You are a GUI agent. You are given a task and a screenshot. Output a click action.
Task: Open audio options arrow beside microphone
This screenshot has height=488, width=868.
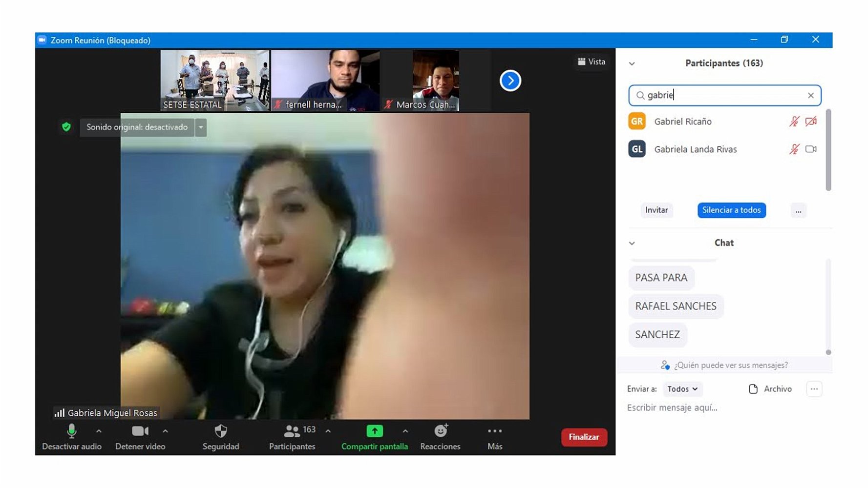coord(99,431)
